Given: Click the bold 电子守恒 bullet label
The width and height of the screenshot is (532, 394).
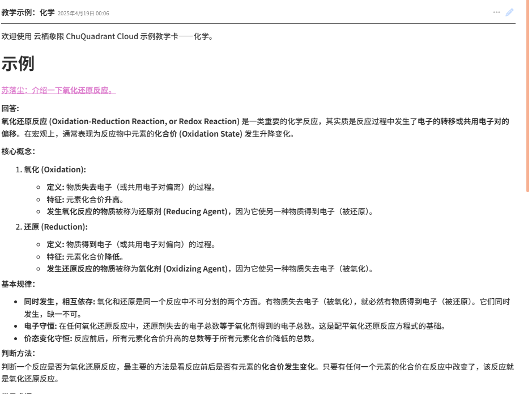Looking at the screenshot, I should coord(40,326).
